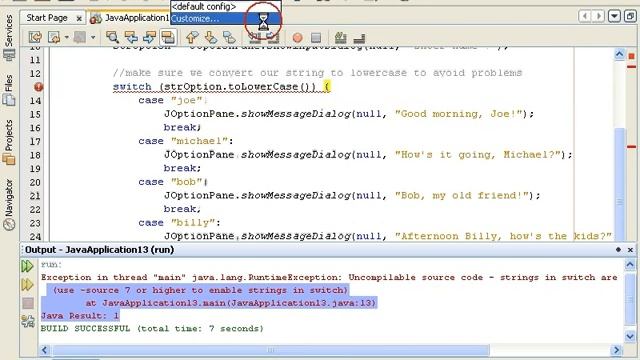Show opened documents list dropdown

coord(614,16)
